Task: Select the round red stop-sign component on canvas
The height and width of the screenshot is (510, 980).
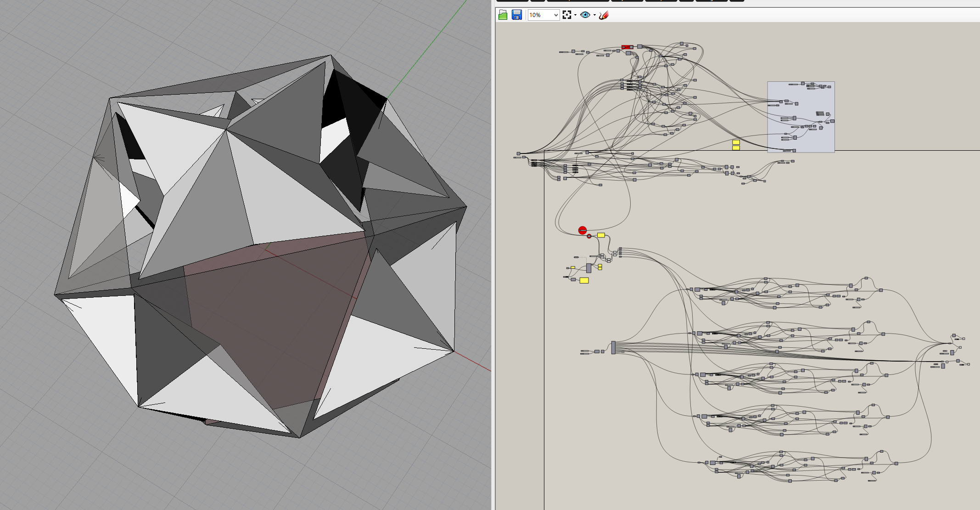Action: point(582,230)
